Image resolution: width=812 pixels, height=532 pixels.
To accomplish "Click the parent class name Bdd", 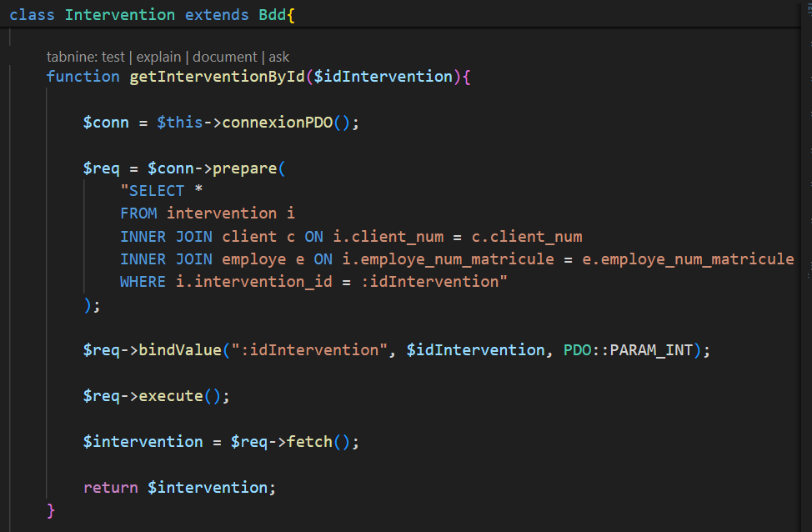I will click(x=273, y=15).
